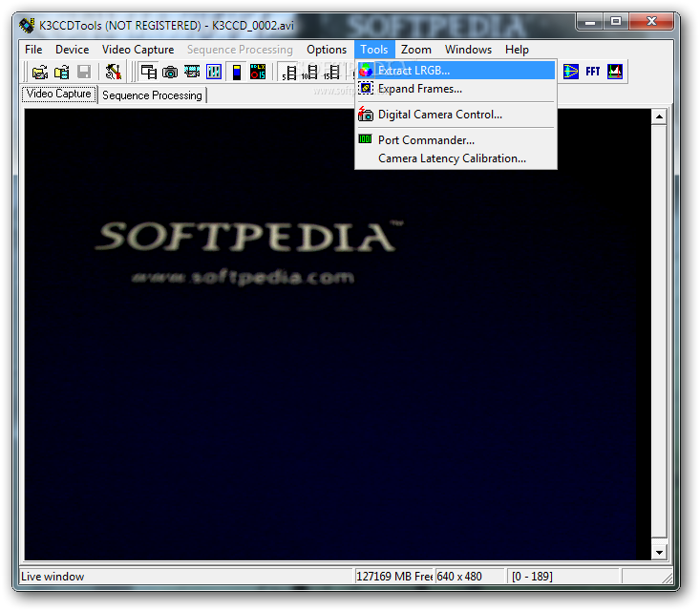Click the 15 frames film strip icon
700x611 pixels.
(331, 73)
